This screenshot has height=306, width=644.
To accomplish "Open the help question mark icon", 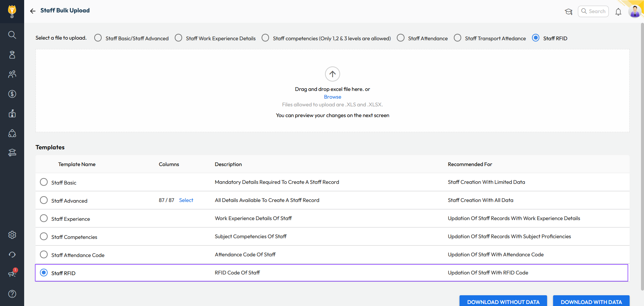I will coord(12,294).
